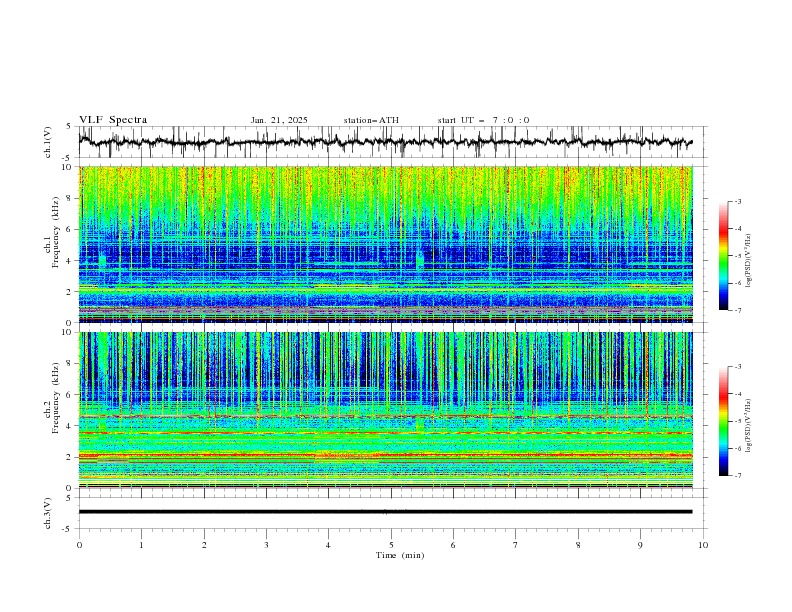Click time axis tick label "8"

[x=578, y=545]
